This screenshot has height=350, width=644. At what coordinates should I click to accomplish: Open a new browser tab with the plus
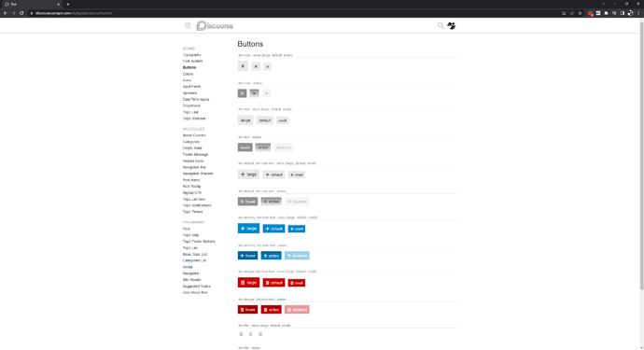pos(68,4)
